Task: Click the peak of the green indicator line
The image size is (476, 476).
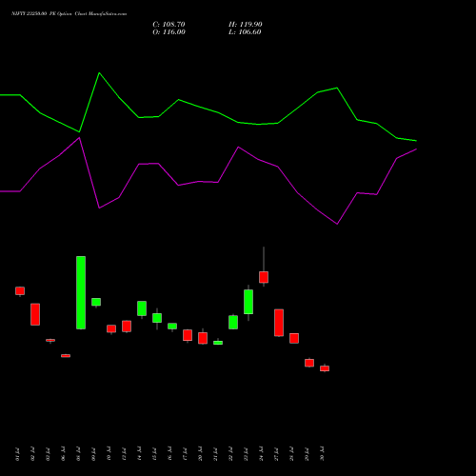Action: 99,73
